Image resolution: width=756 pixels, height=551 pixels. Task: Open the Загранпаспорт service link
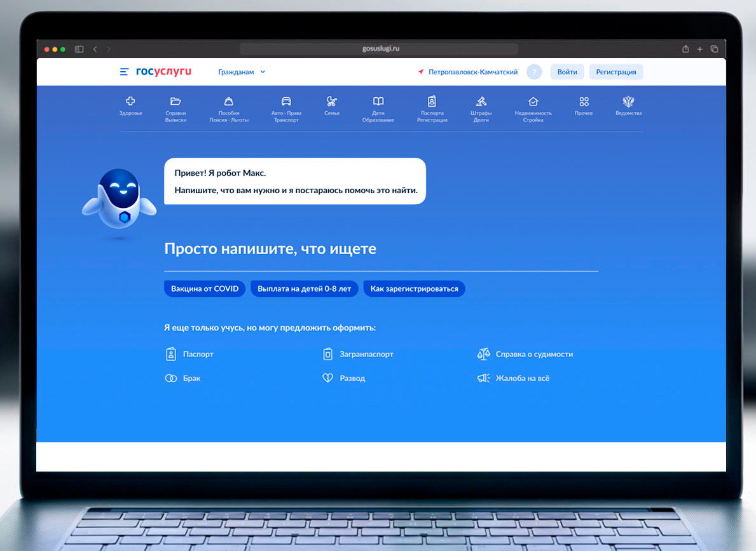tap(366, 354)
